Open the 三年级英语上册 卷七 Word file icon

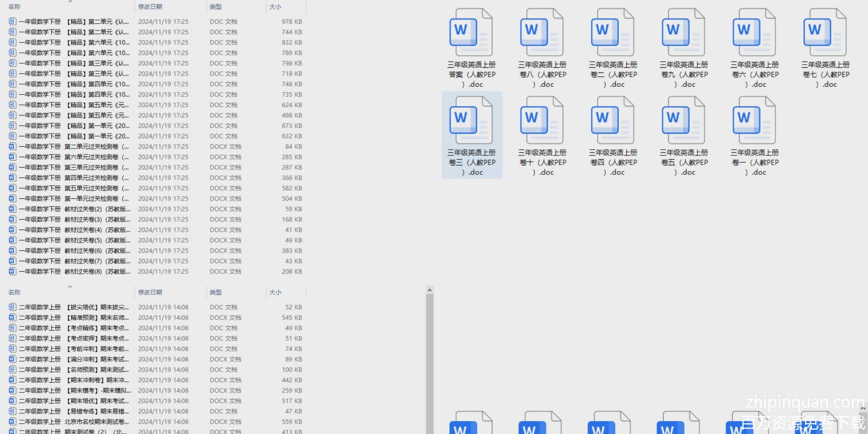pos(825,33)
